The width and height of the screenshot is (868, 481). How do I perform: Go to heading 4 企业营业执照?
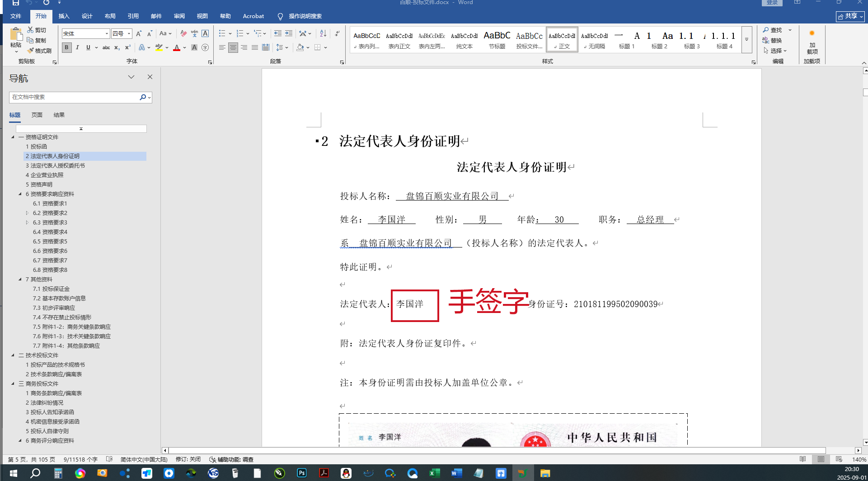(44, 175)
